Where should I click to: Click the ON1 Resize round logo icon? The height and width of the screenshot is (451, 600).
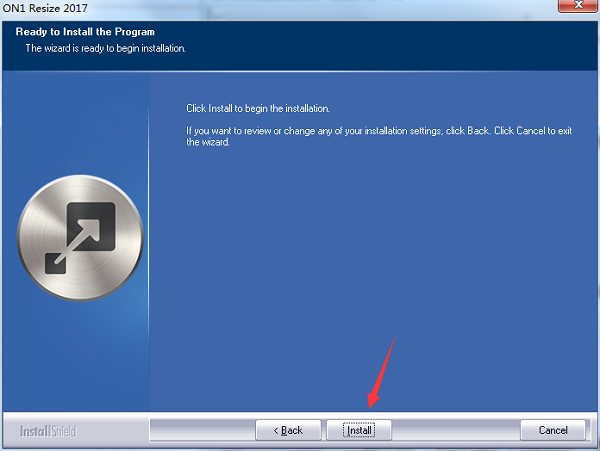(80, 238)
